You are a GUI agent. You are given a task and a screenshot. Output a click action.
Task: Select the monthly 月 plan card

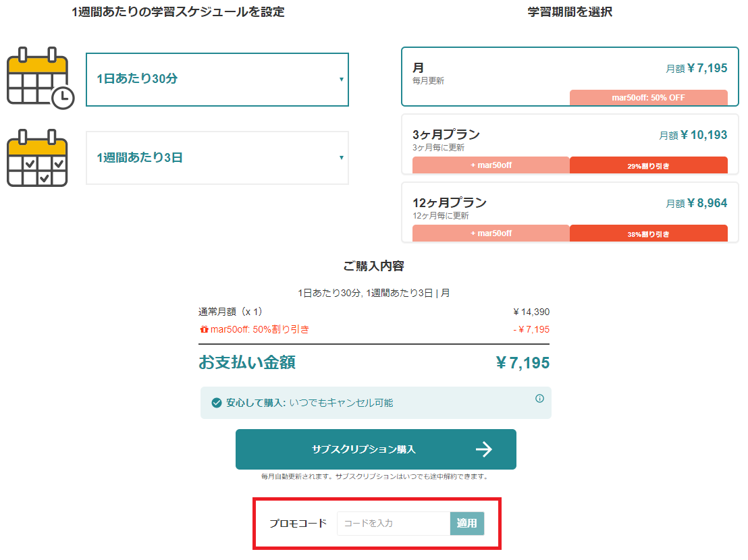[570, 76]
